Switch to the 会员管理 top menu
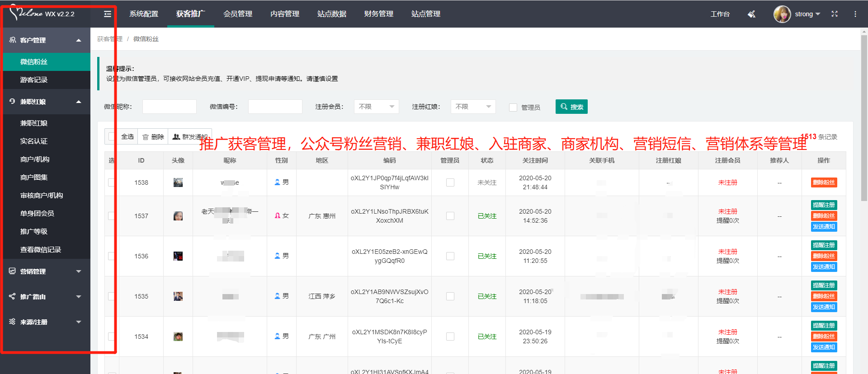This screenshot has height=374, width=868. (x=238, y=14)
